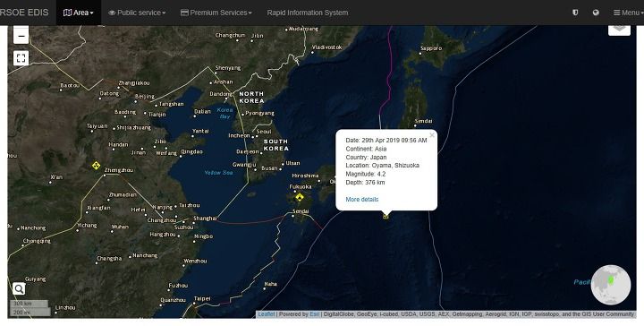Click the Vladivostok city label
The height and width of the screenshot is (326, 644).
(x=327, y=47)
